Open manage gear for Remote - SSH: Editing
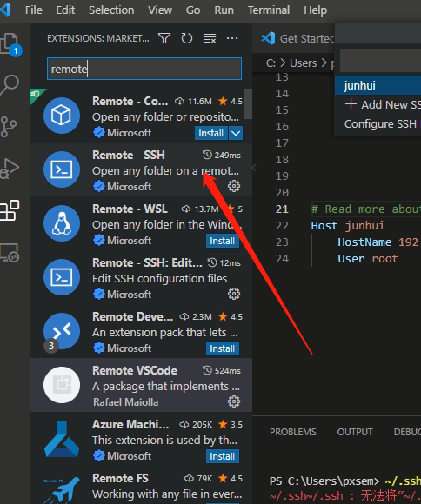Viewport: 421px width, 504px height. pyautogui.click(x=234, y=294)
